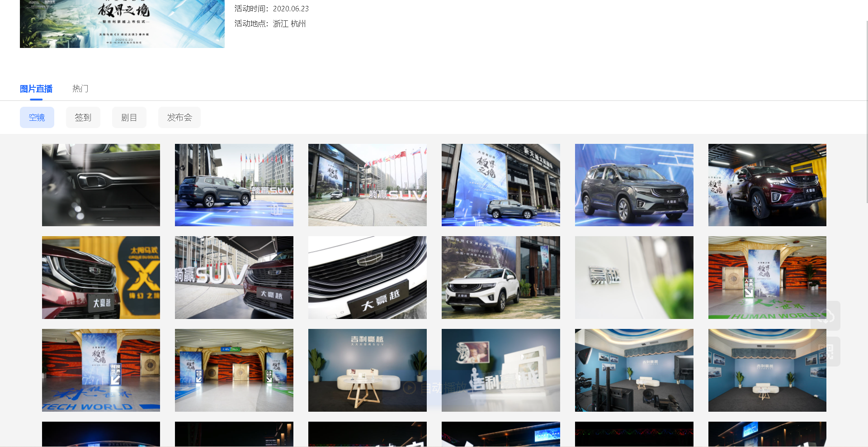Open the white grille 大豪越 plate close-up
This screenshot has height=447, width=868.
(x=368, y=278)
